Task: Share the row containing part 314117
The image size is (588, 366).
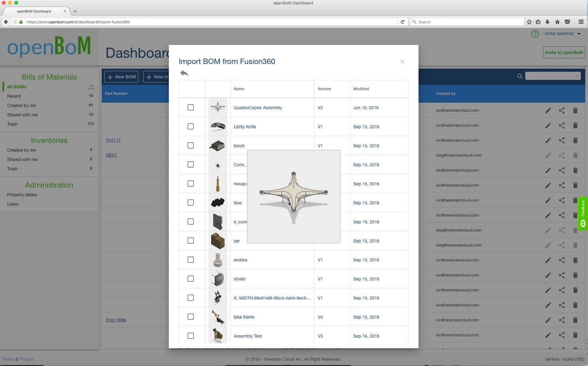Action: pyautogui.click(x=562, y=140)
